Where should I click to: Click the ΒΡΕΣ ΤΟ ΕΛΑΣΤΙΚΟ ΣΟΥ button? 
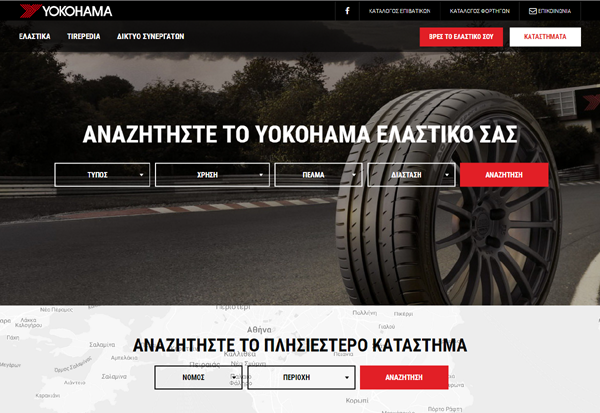[x=461, y=37]
